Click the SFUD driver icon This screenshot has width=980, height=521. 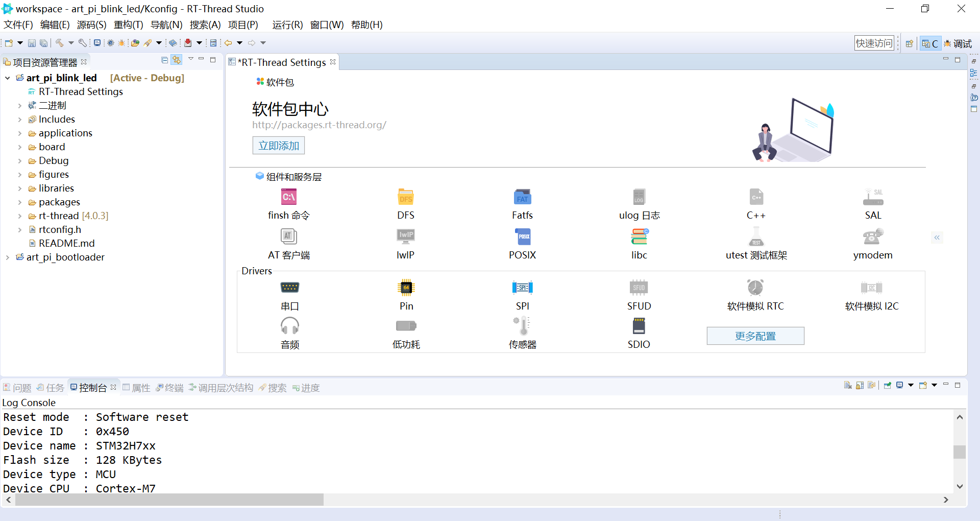(639, 288)
